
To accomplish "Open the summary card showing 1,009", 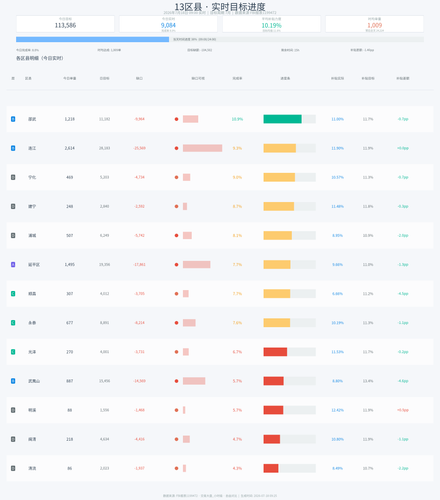I will click(374, 24).
